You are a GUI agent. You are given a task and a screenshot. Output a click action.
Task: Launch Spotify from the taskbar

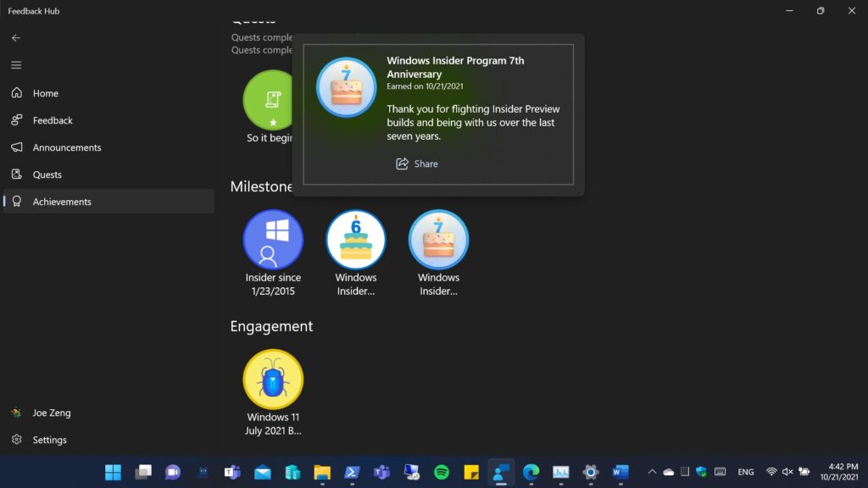442,472
